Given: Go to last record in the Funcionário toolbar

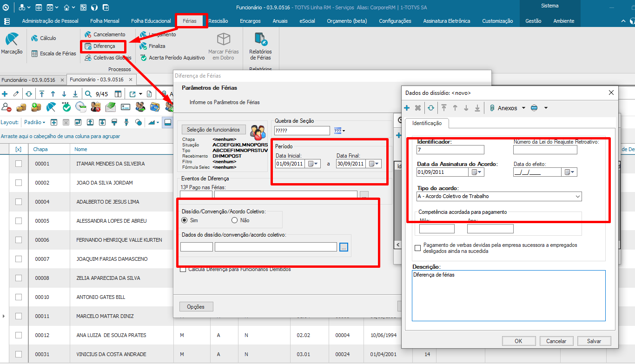Looking at the screenshot, I should click(x=75, y=94).
